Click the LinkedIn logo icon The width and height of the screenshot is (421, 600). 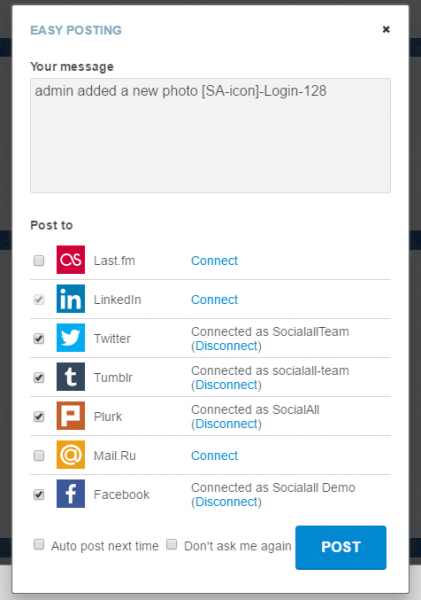tap(71, 299)
